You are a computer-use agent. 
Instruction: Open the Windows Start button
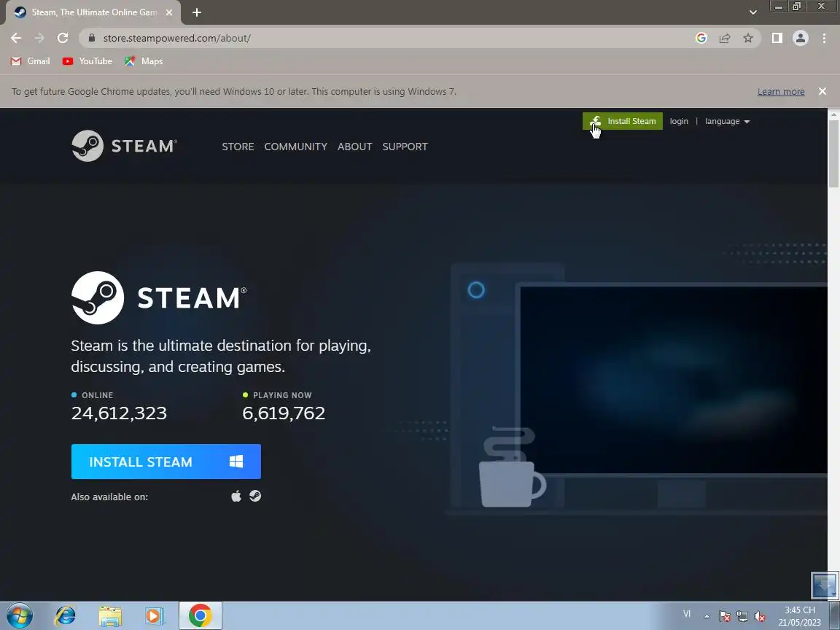pyautogui.click(x=19, y=616)
